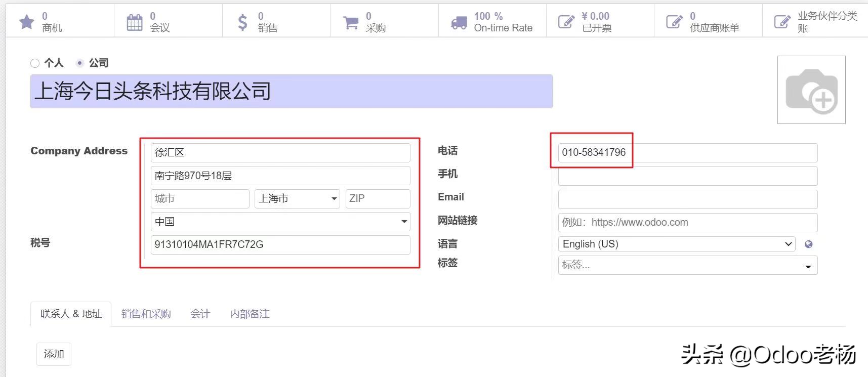Click the truck icon for On-time Rate
Screen dimensions: 868x377
(x=459, y=22)
